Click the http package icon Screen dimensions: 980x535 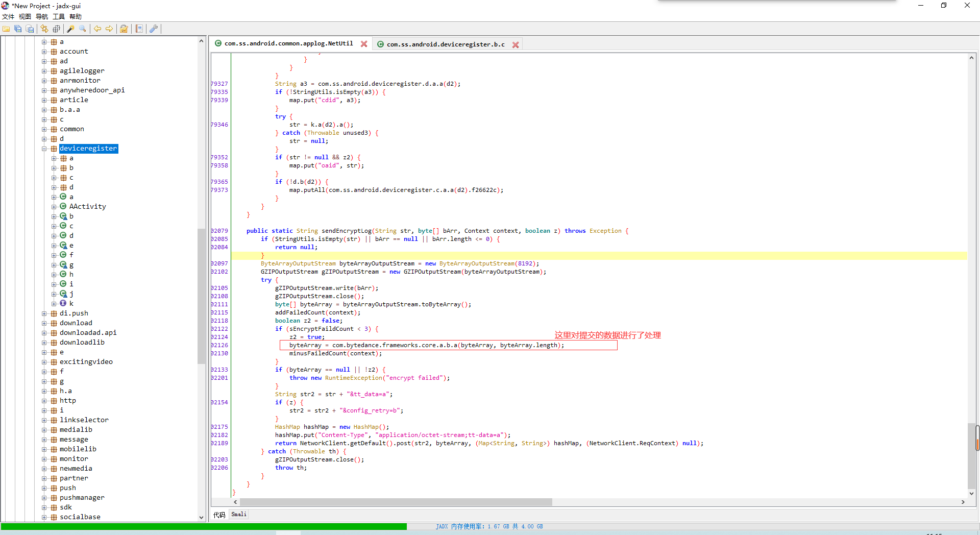click(x=54, y=401)
